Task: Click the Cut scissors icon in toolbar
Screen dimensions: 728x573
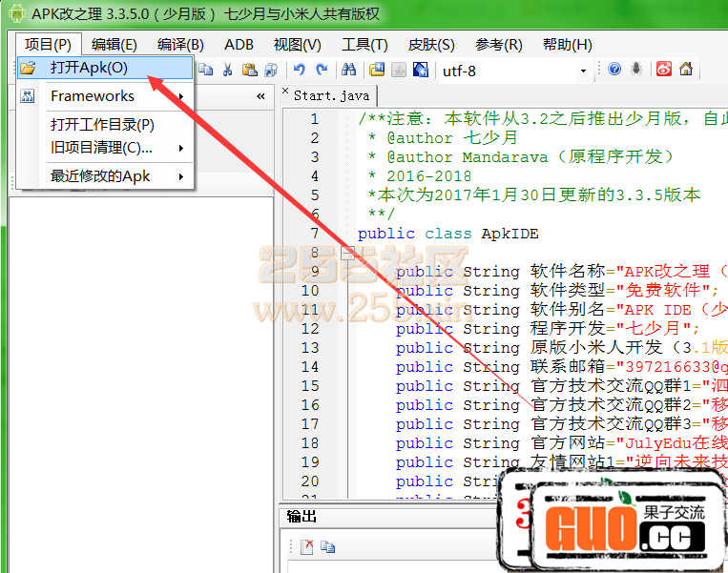Action: click(228, 70)
